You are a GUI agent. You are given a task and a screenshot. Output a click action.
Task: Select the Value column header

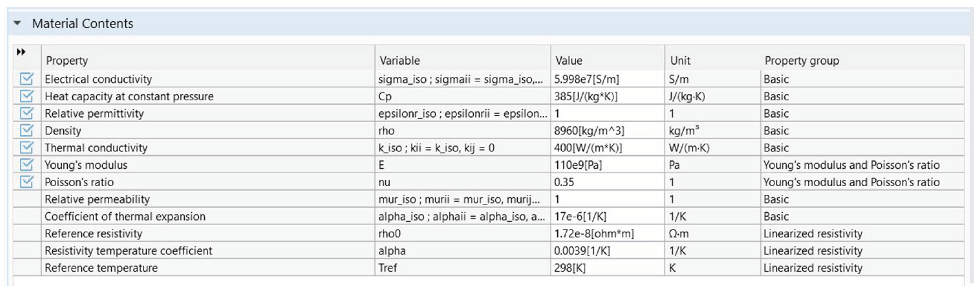click(569, 60)
